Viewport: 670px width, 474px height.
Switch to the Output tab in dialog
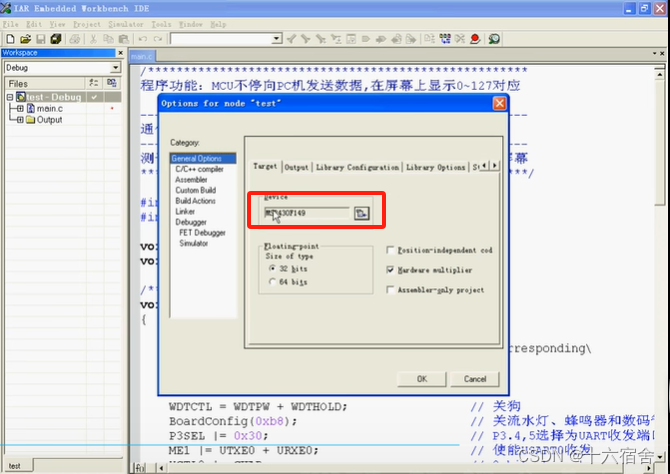coord(296,167)
